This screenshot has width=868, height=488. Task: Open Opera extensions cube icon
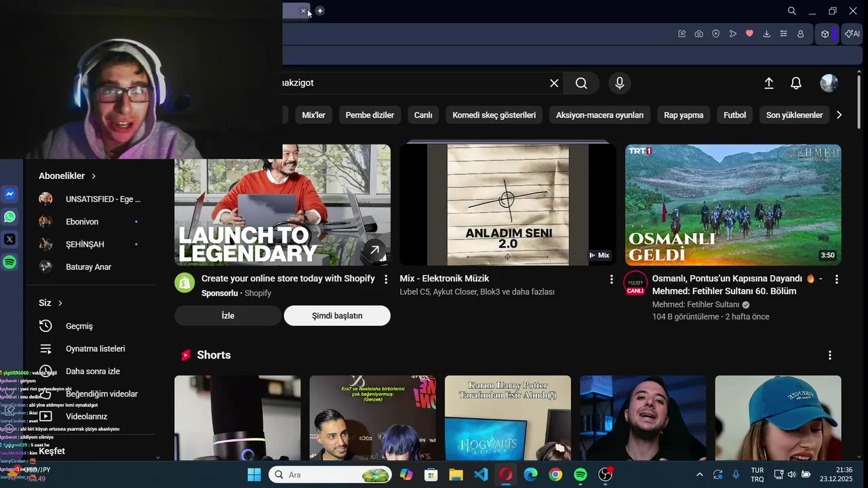[825, 34]
